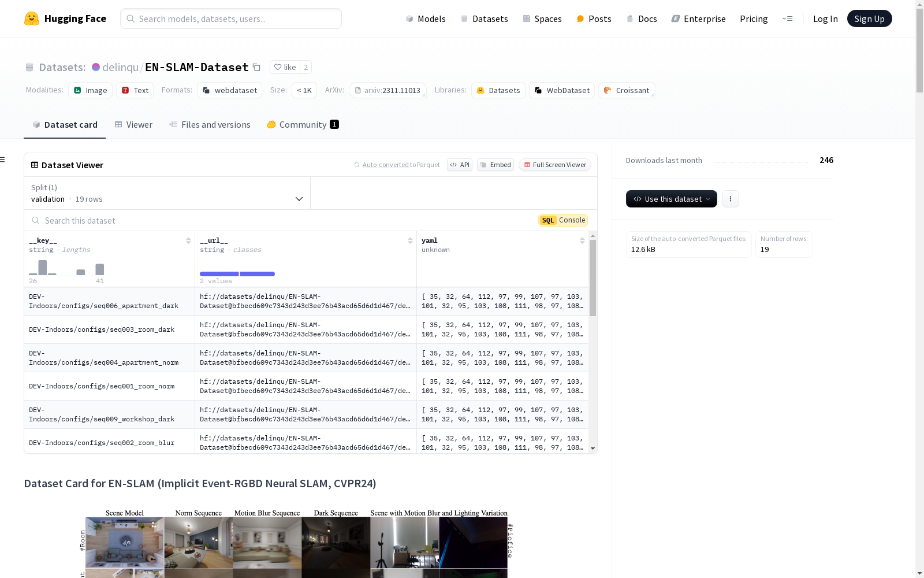This screenshot has width=924, height=578.
Task: Click the heart like button
Action: point(285,67)
